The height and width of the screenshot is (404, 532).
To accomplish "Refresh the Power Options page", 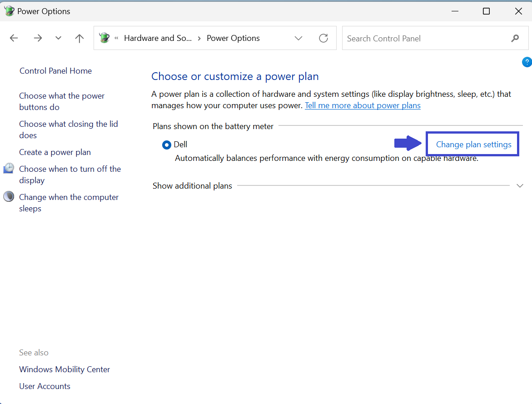I will click(x=323, y=38).
